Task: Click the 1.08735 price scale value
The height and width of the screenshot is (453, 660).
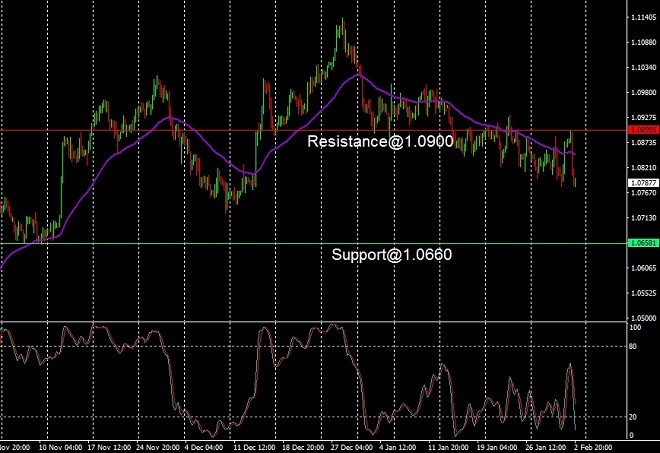Action: tap(644, 143)
